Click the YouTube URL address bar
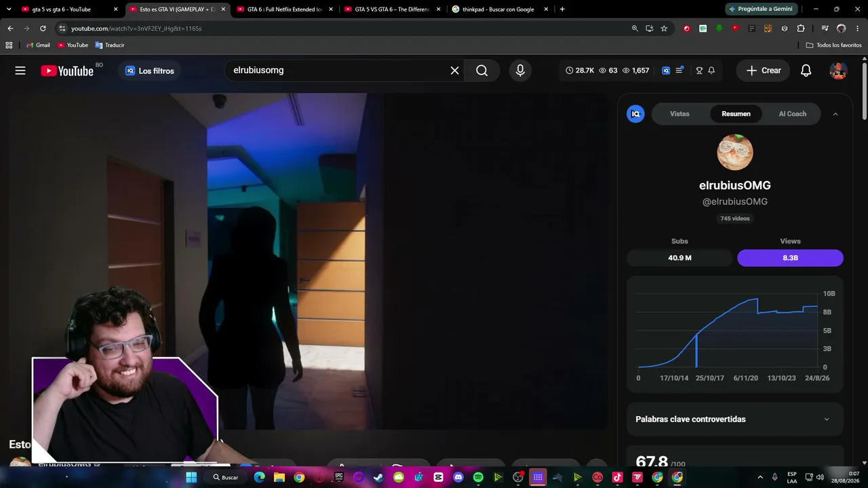Viewport: 868px width, 488px height. [x=346, y=28]
